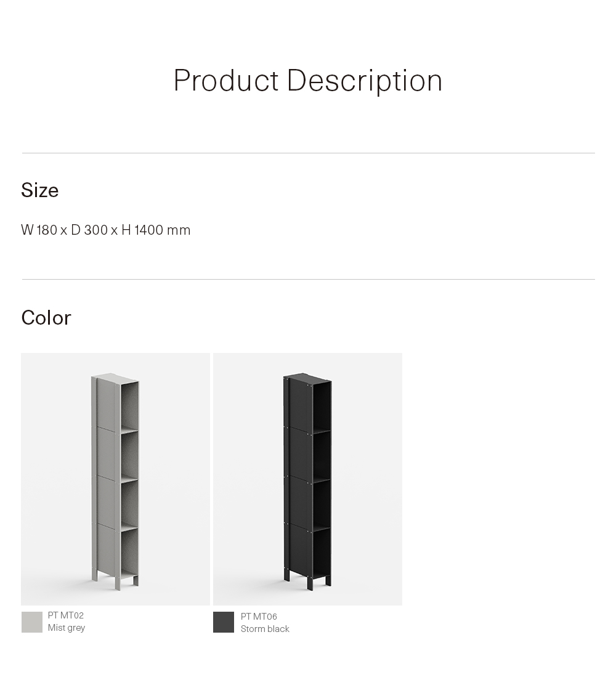This screenshot has height=685, width=616.
Task: Click the top compartment of the black shelf
Action: point(322,407)
